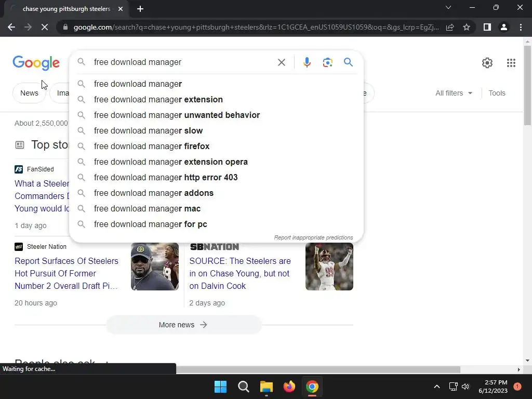Open a new browser tab
532x399 pixels.
[x=140, y=9]
